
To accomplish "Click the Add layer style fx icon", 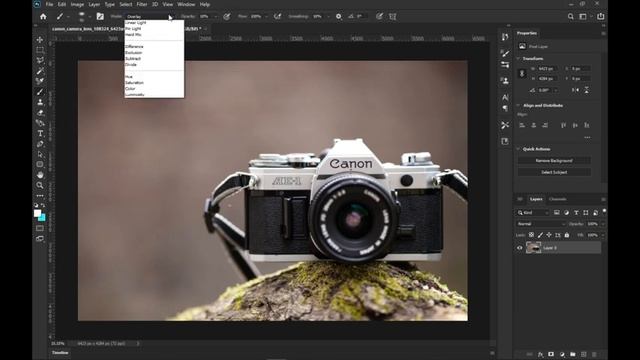I will click(540, 354).
